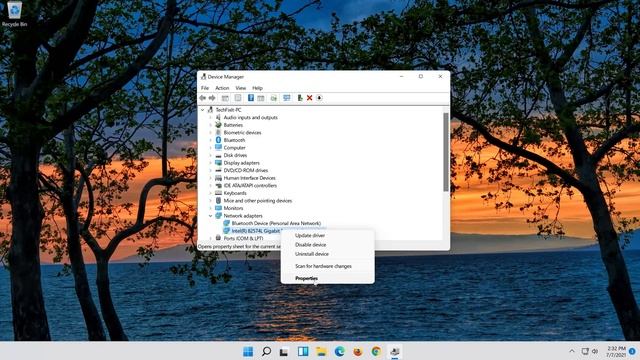Open the Windows Start button
The image size is (640, 360).
(x=248, y=351)
